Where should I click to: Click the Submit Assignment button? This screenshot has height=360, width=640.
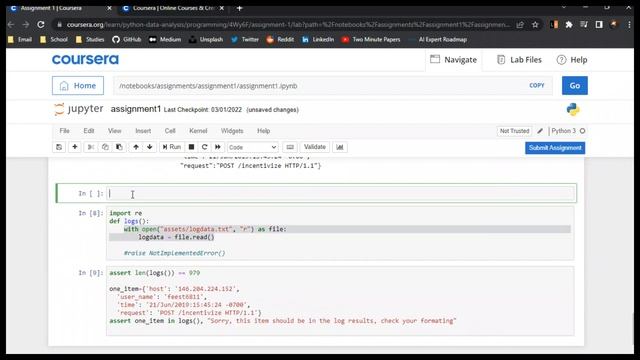pyautogui.click(x=555, y=148)
